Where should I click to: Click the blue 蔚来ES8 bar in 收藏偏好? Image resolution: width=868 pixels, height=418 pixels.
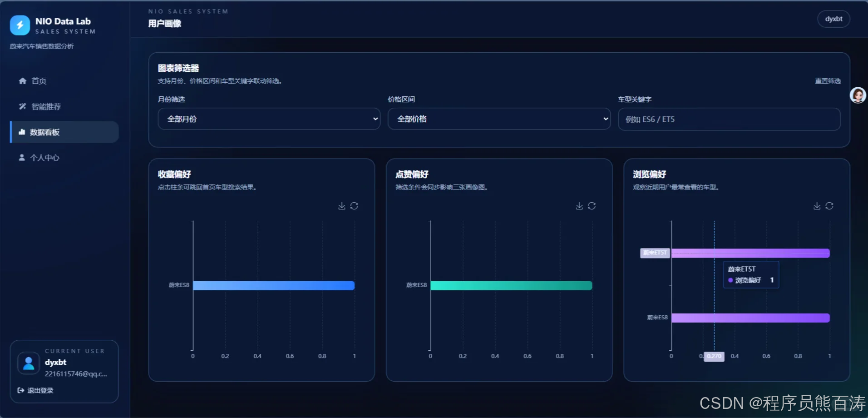click(274, 285)
